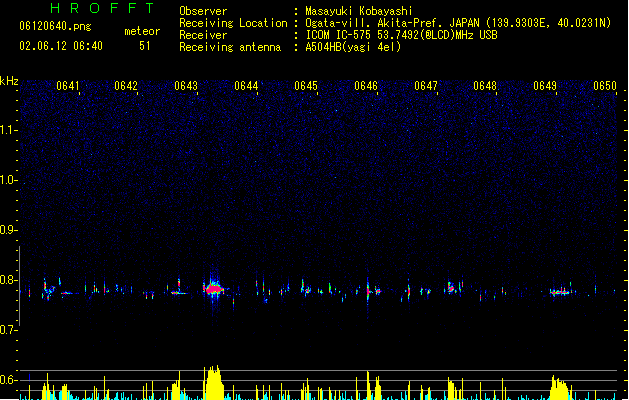
Task: Click the 0.6 kHz axis label
Action: (x=8, y=380)
